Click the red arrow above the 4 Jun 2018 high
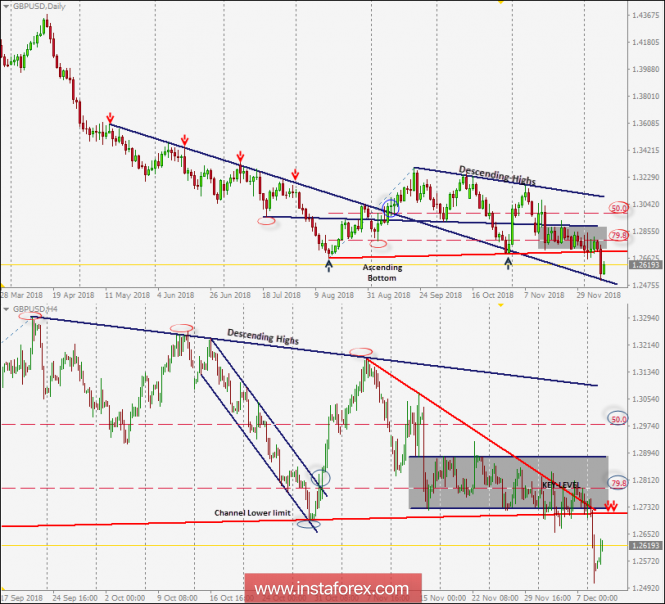 pyautogui.click(x=185, y=141)
